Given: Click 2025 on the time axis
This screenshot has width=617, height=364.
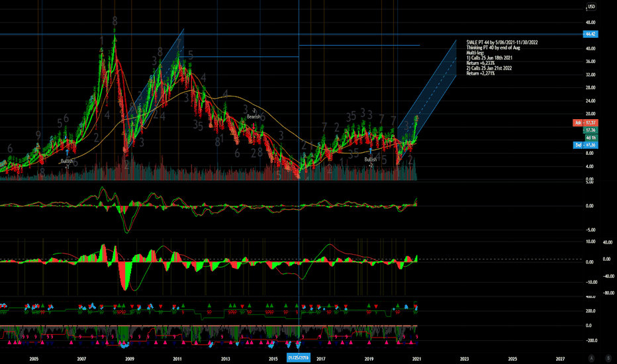Looking at the screenshot, I should tap(512, 359).
